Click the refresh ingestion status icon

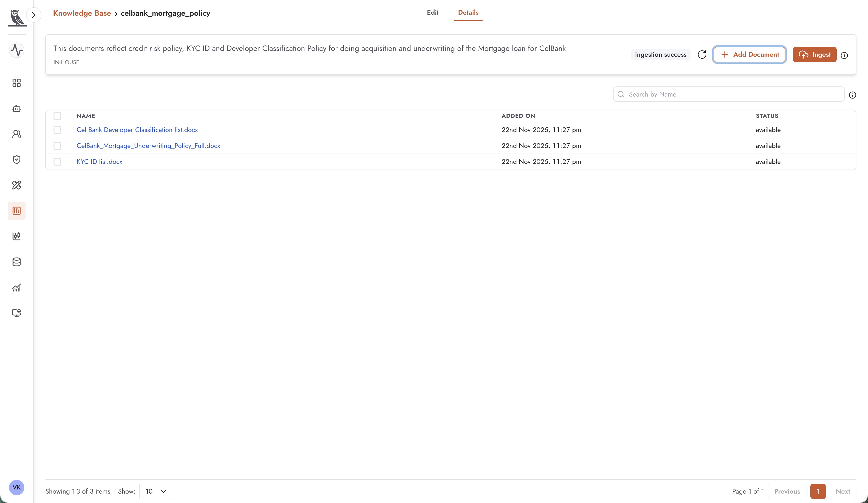[702, 55]
